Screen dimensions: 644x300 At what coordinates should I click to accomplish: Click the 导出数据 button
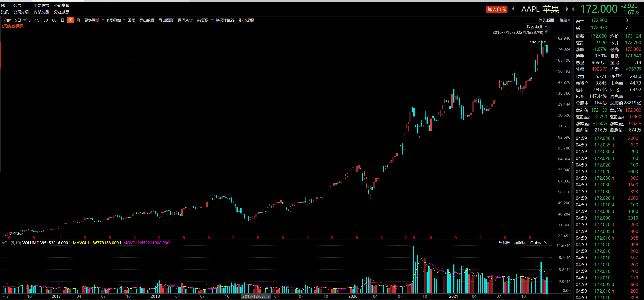coord(147,20)
